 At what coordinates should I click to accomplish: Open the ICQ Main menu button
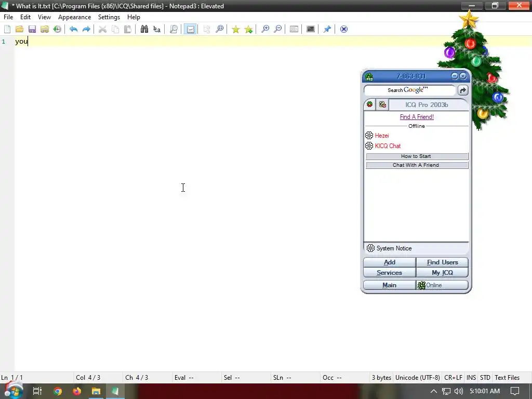click(x=390, y=285)
